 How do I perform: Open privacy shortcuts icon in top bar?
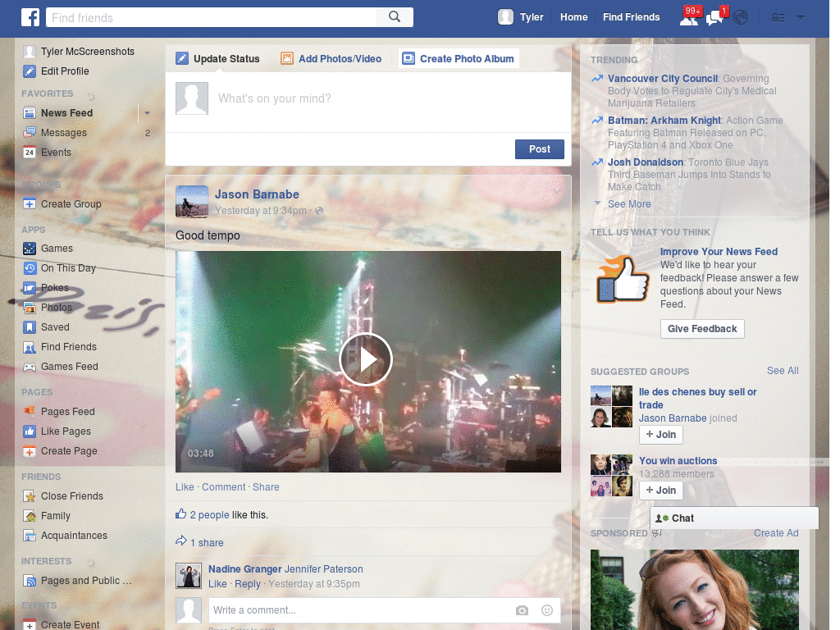pyautogui.click(x=778, y=18)
